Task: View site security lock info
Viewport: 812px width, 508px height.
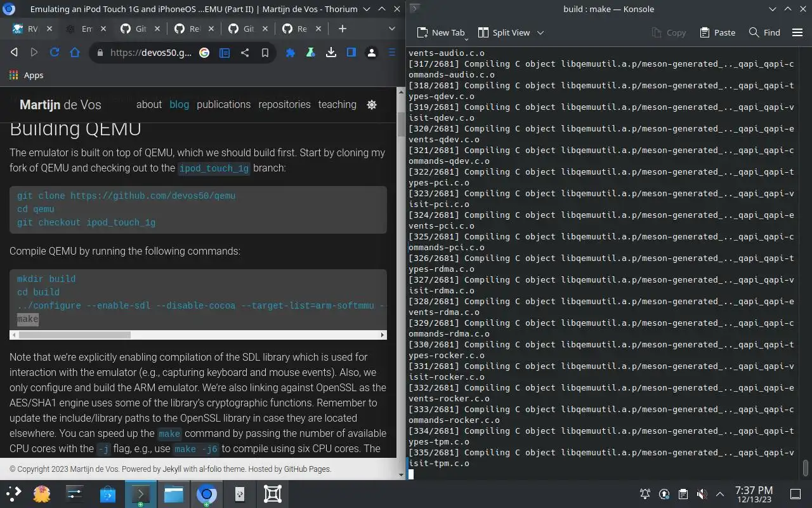Action: click(x=100, y=53)
